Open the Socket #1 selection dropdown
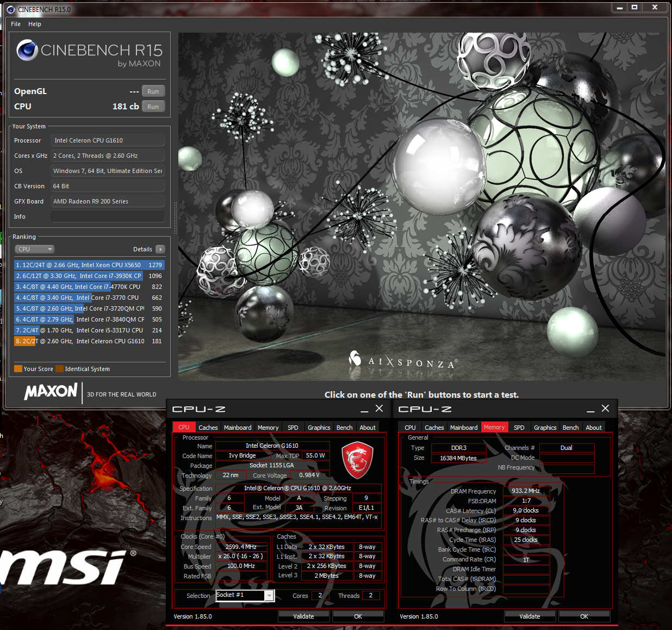The image size is (672, 630). pyautogui.click(x=245, y=596)
